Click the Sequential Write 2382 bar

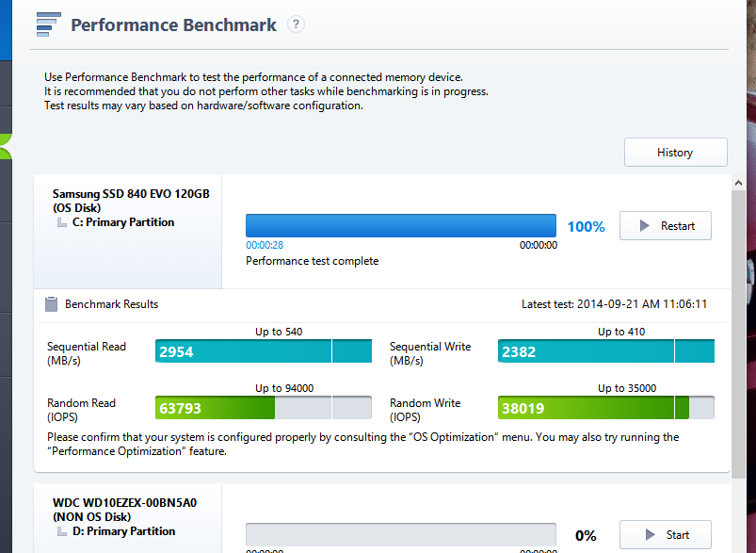606,351
